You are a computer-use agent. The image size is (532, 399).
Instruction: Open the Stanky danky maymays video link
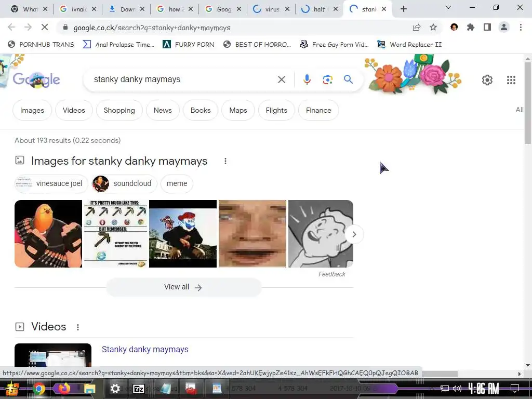145,350
